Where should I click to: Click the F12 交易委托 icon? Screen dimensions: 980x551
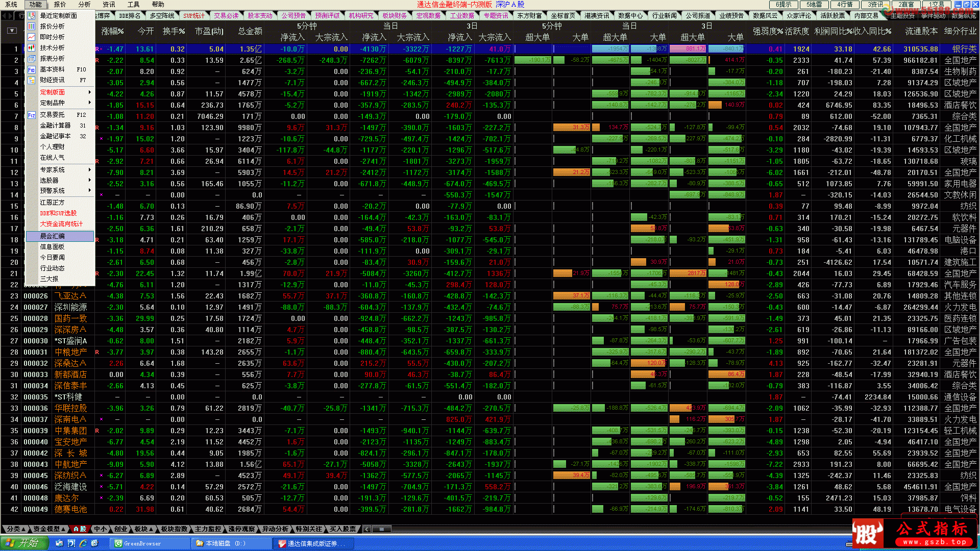click(32, 115)
